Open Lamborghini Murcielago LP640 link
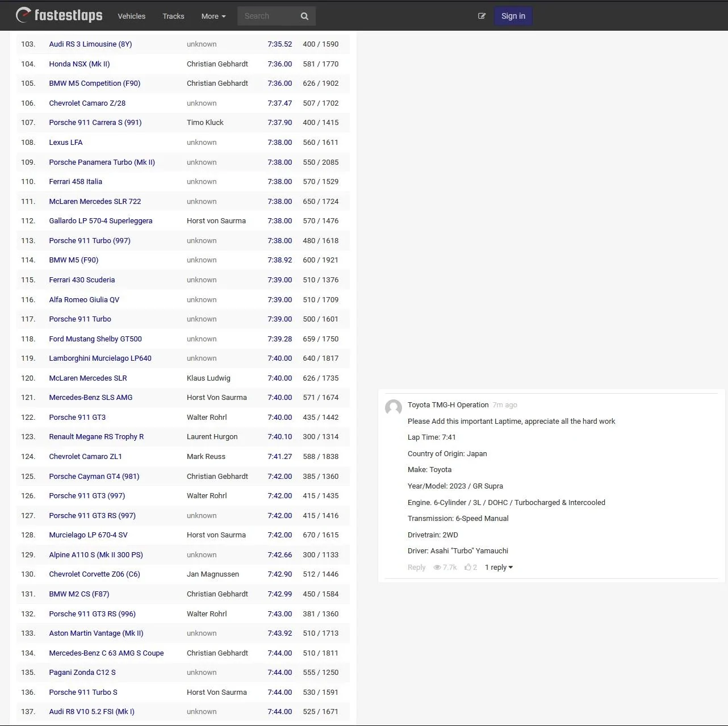The height and width of the screenshot is (726, 728). tap(100, 358)
